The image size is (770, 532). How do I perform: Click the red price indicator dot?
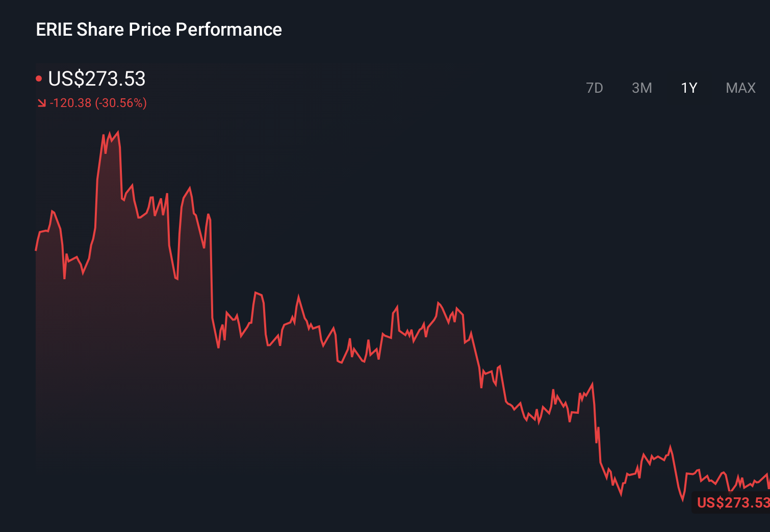[x=40, y=77]
